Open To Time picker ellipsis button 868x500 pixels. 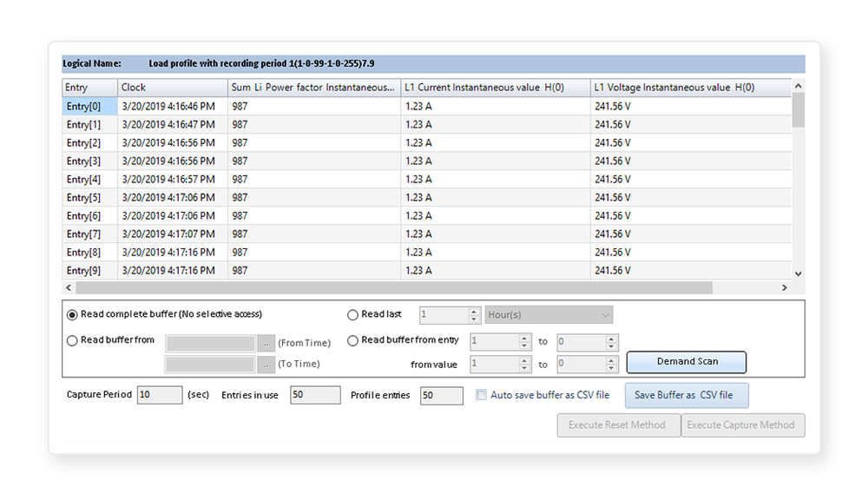[x=266, y=364]
